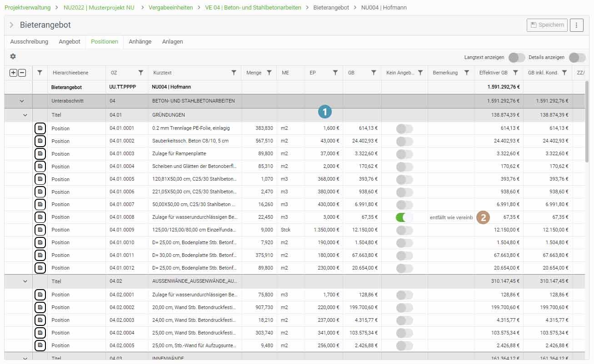The width and height of the screenshot is (594, 364).
Task: Collapse the Titel 04.01 GRÜNDUNGEN row
Action: click(25, 115)
